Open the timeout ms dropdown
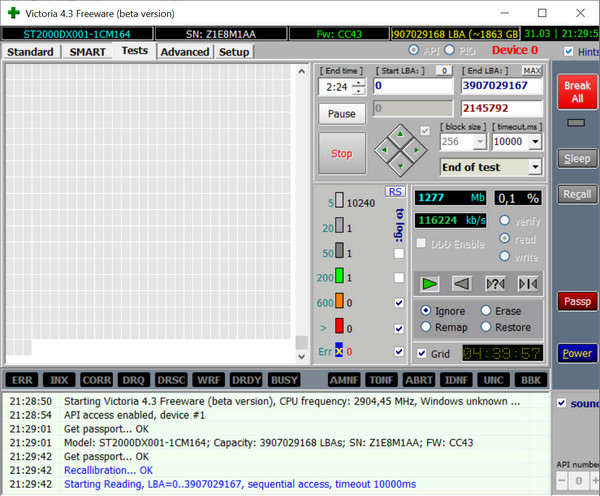 535,142
